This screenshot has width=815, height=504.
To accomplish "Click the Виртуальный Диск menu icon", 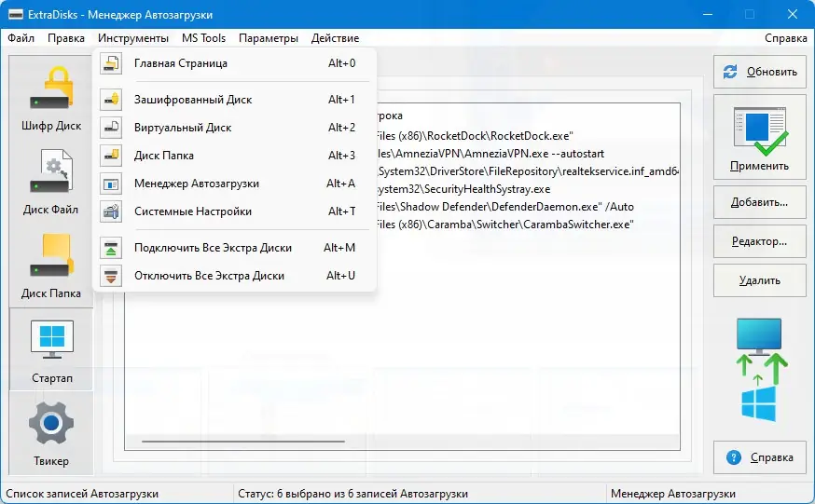I will click(111, 128).
